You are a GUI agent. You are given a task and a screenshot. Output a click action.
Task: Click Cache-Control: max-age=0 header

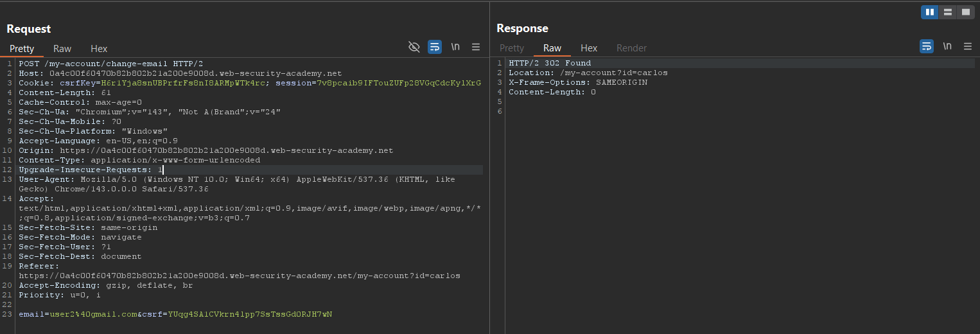click(x=80, y=102)
